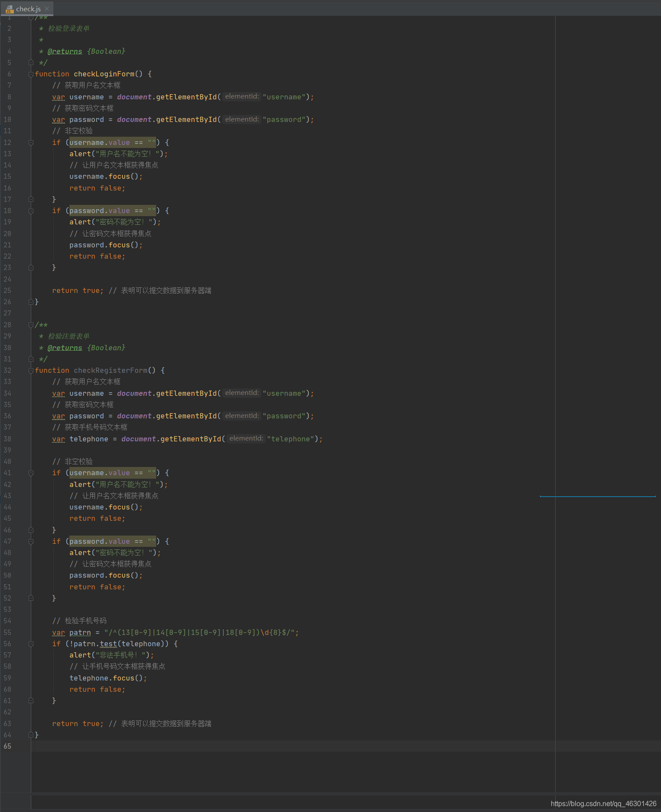
Task: Click elementId hint on line 10
Action: click(x=242, y=119)
